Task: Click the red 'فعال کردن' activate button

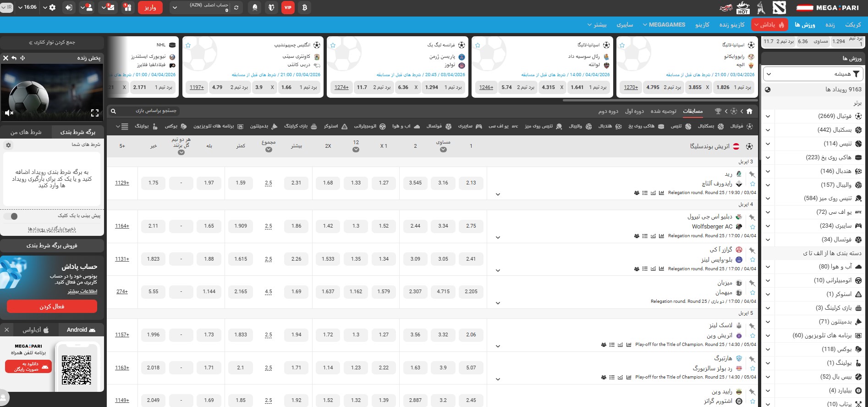Action: coord(52,306)
